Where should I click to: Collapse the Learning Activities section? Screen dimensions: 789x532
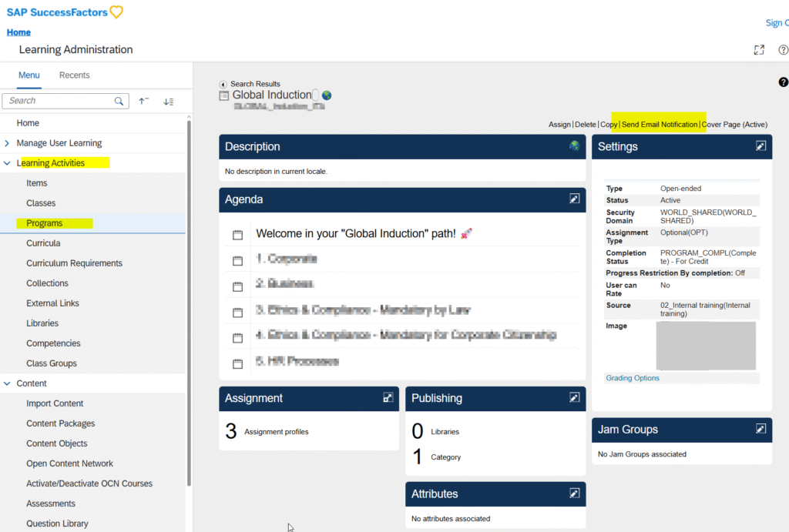8,163
